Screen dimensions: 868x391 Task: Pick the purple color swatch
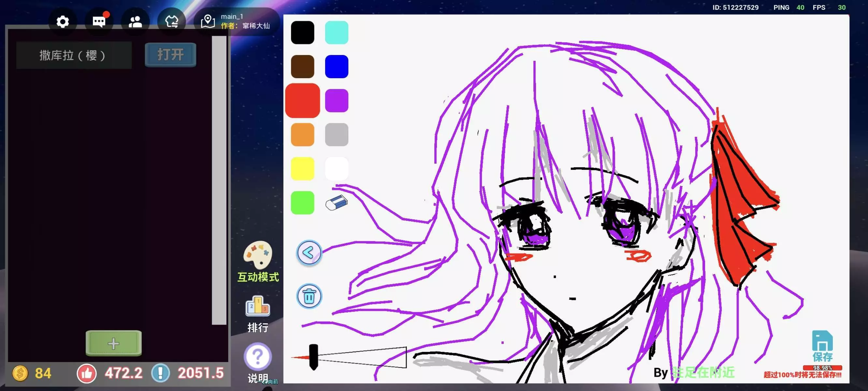pos(336,100)
